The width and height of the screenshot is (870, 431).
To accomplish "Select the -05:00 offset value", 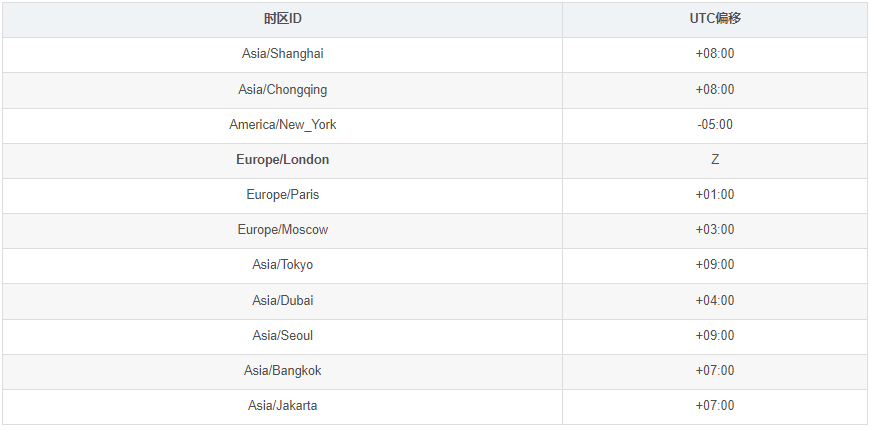I will pos(715,125).
